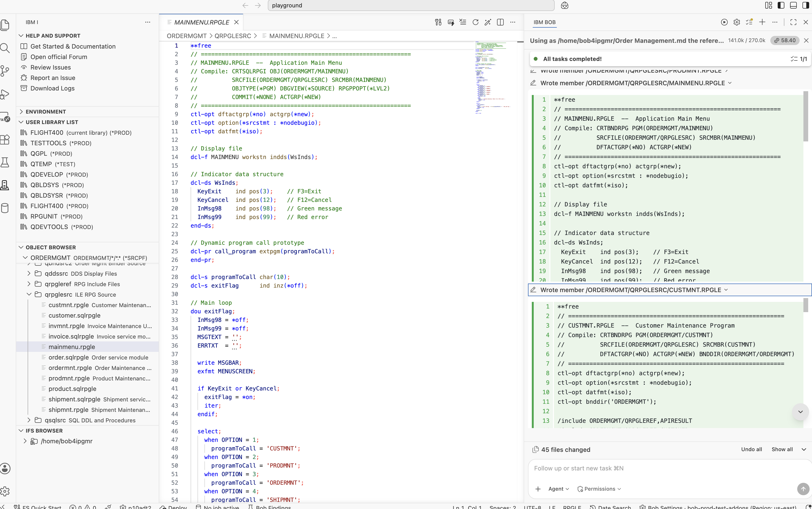Click the context usage 141.0k / 270.0k indicator
812x509 pixels.
coord(747,40)
